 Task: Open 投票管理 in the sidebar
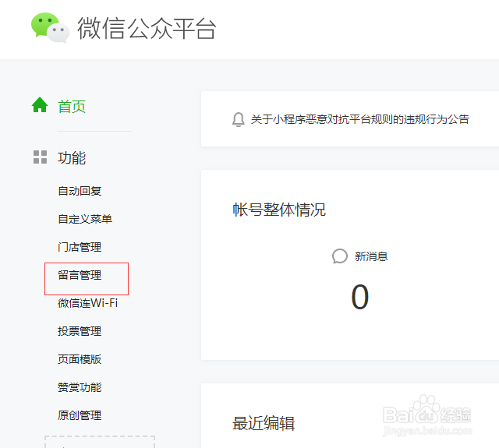(x=80, y=331)
